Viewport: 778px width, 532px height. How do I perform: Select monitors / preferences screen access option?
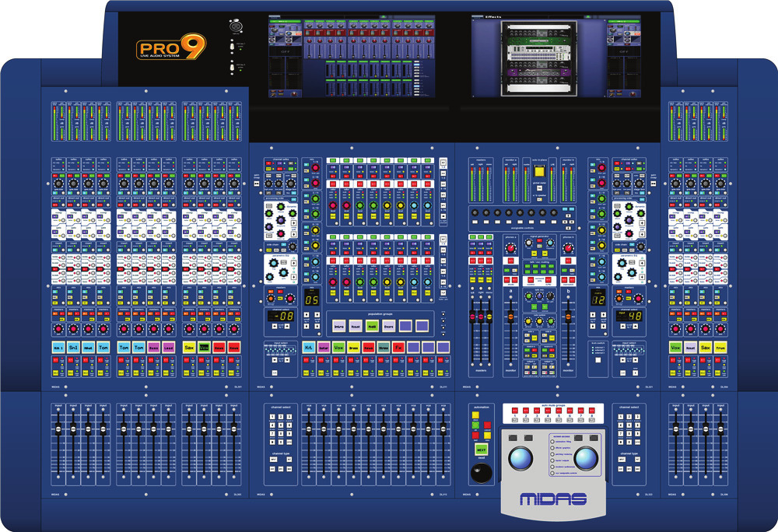coord(552,467)
